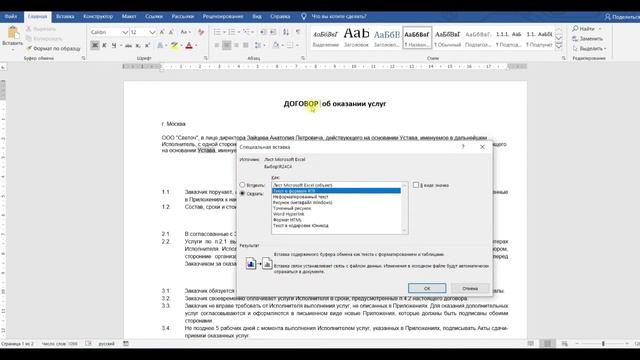This screenshot has height=360, width=640.
Task: Align text right
Action: tap(236, 45)
